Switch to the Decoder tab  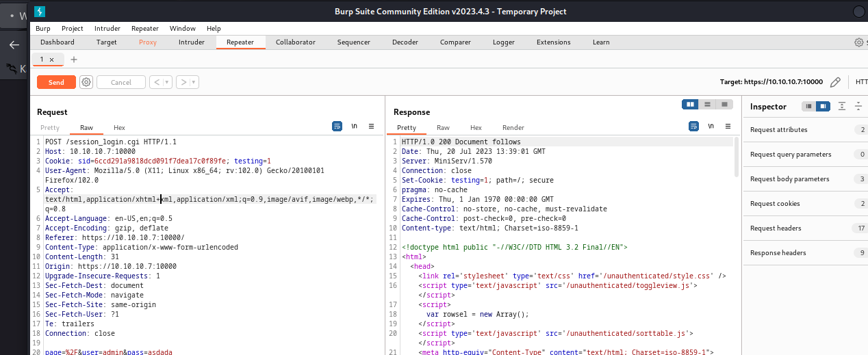coord(405,42)
